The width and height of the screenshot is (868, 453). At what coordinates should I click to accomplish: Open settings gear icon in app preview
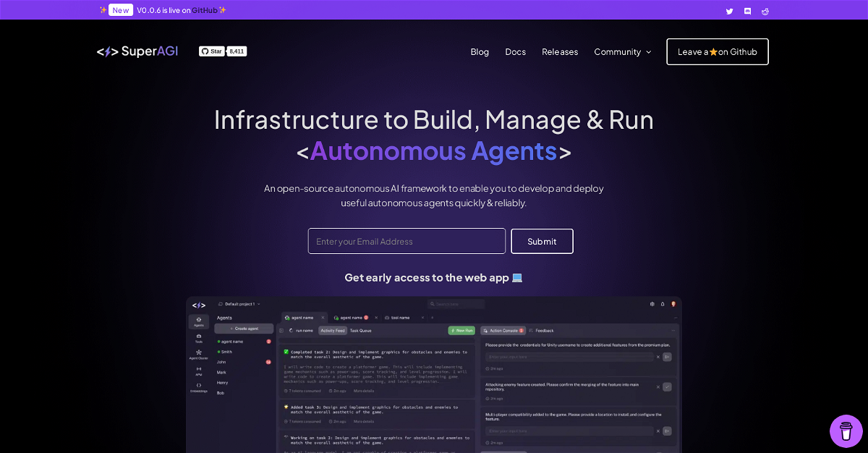pyautogui.click(x=652, y=304)
